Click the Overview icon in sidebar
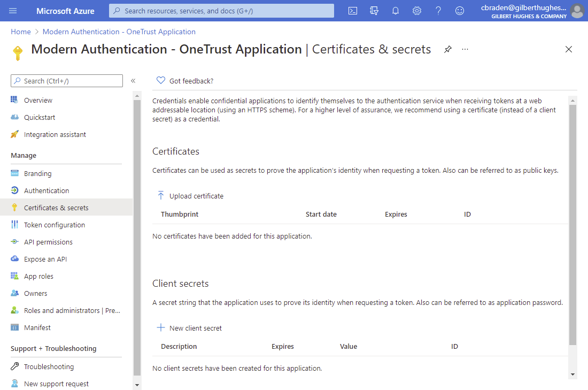588x390 pixels. (14, 100)
